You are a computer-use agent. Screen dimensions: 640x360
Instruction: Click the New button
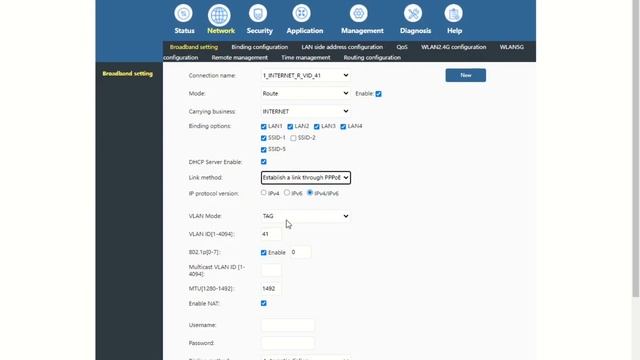(466, 75)
